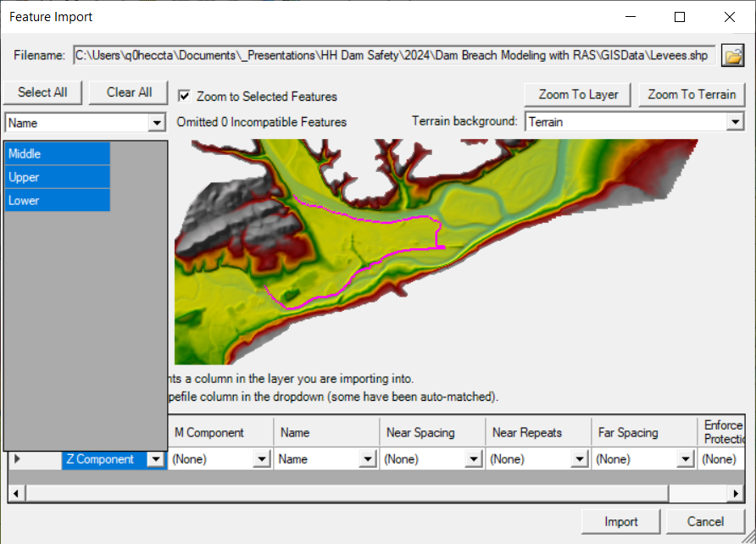This screenshot has width=756, height=544.
Task: Click the horizontal scrollbar right arrow
Action: pyautogui.click(x=736, y=493)
